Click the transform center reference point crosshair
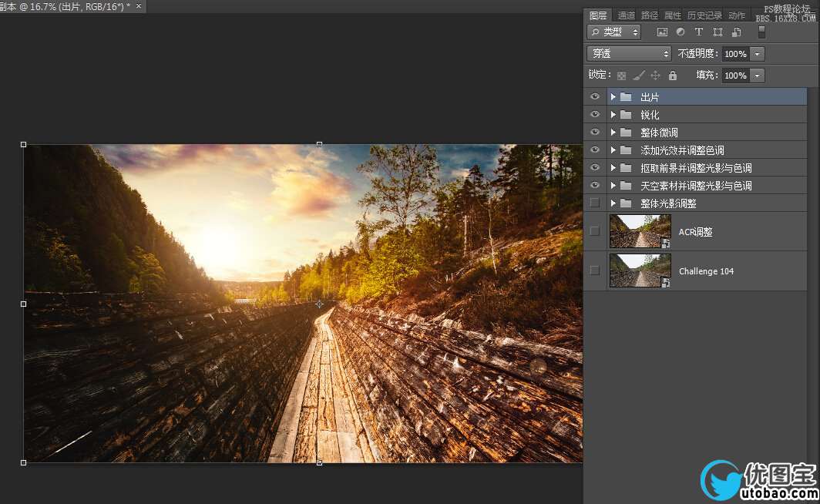This screenshot has height=504, width=820. point(319,304)
